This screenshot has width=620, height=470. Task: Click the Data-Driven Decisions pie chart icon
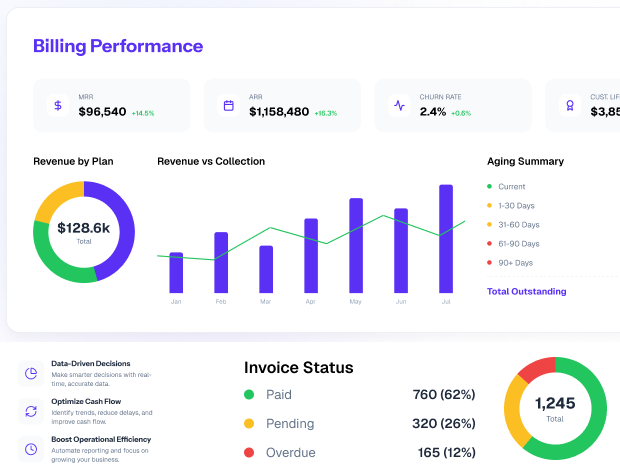click(x=31, y=373)
